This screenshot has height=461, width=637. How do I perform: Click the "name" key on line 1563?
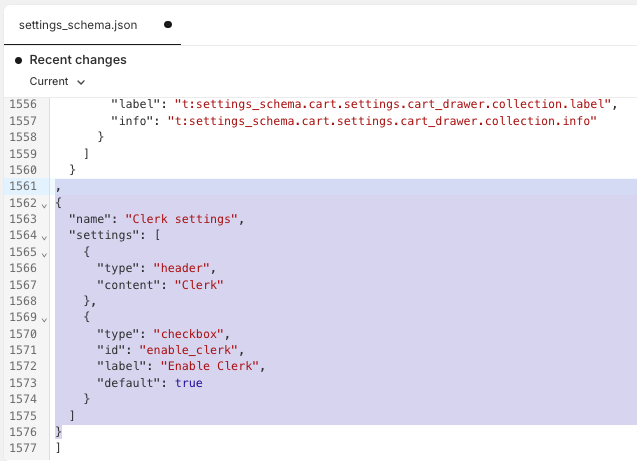click(90, 219)
